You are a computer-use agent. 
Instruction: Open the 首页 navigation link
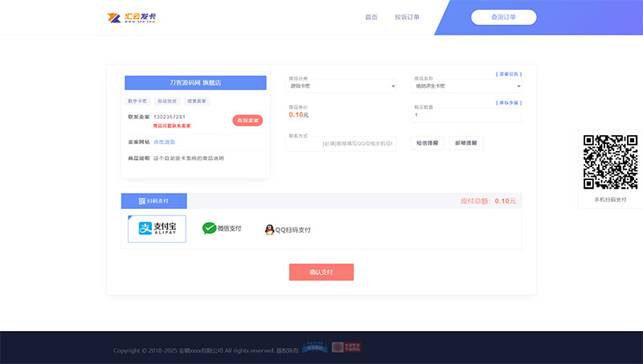(371, 17)
